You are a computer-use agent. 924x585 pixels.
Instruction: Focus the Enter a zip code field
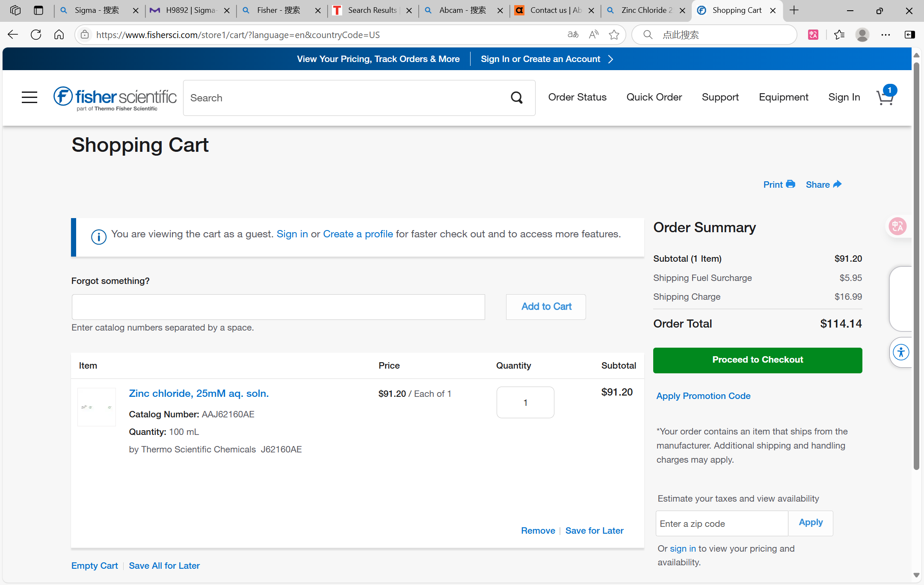[x=722, y=523]
